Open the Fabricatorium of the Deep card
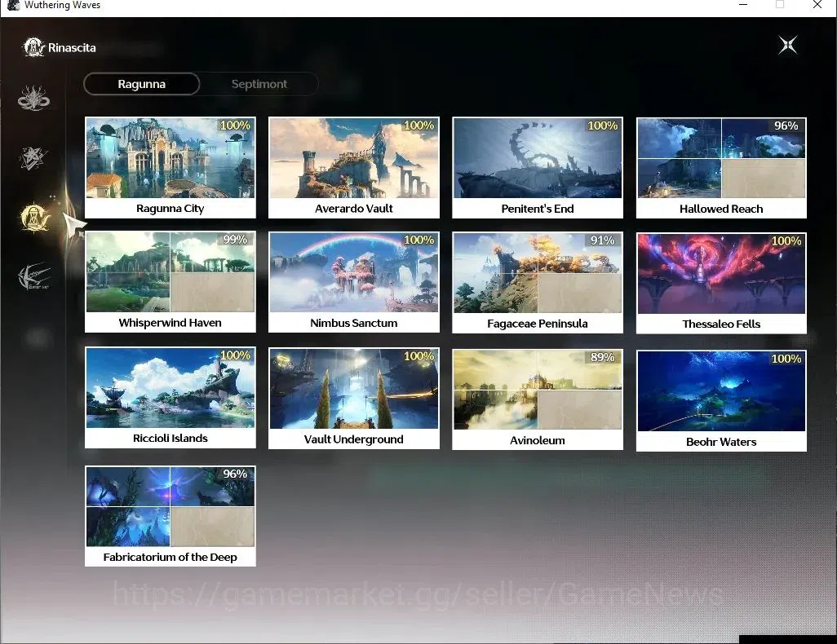 [170, 516]
